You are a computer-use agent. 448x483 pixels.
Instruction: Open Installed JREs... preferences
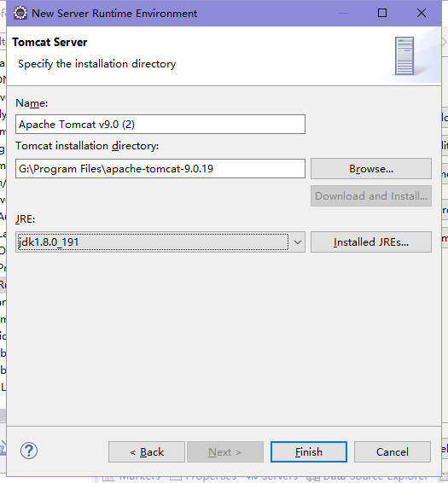point(371,242)
